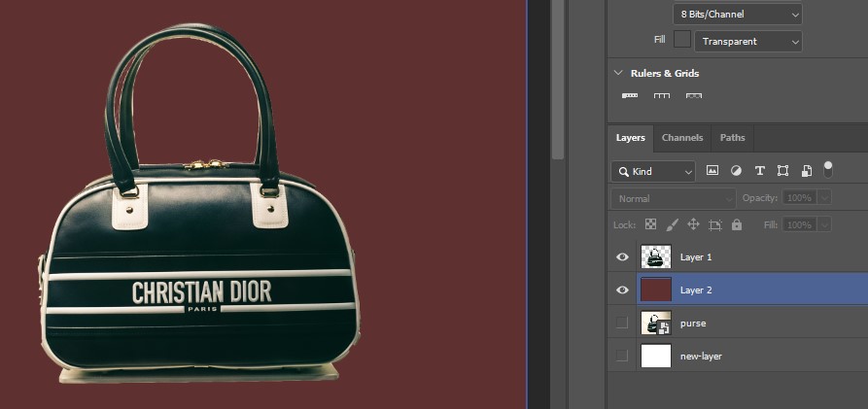Filter for shape layers icon
Screen dimensions: 868x409
point(782,171)
